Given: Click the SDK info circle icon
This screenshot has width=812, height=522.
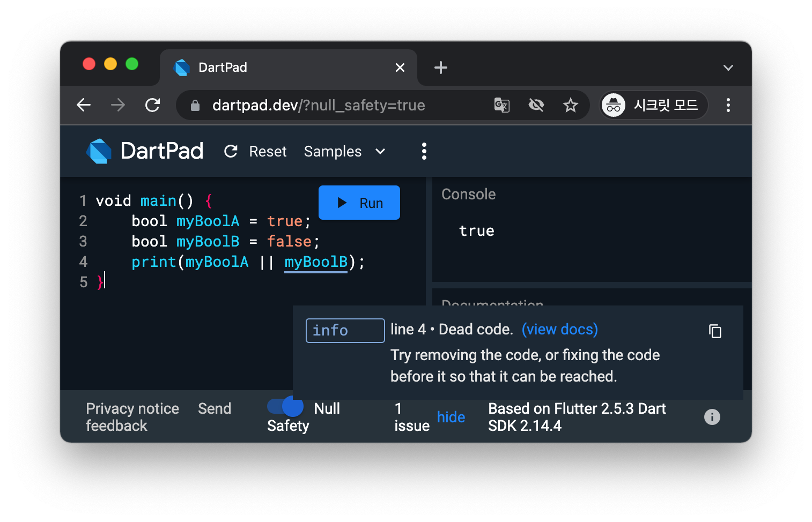Looking at the screenshot, I should click(x=712, y=417).
